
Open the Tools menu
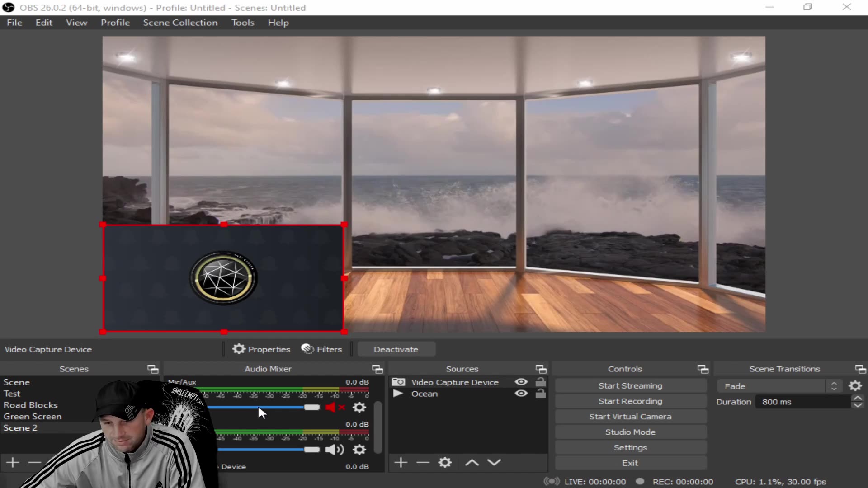tap(243, 22)
